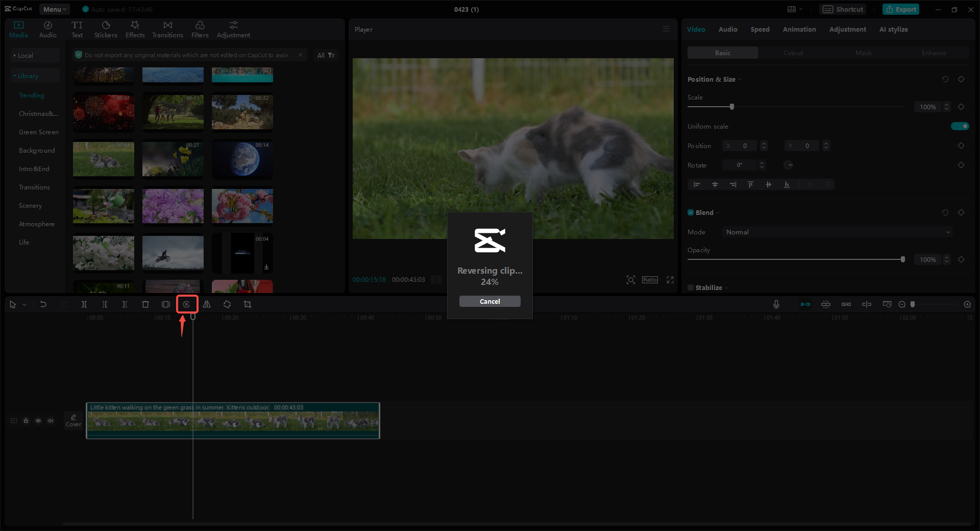Screen dimensions: 980x531
Task: Toggle clip linkage
Action: 846,304
